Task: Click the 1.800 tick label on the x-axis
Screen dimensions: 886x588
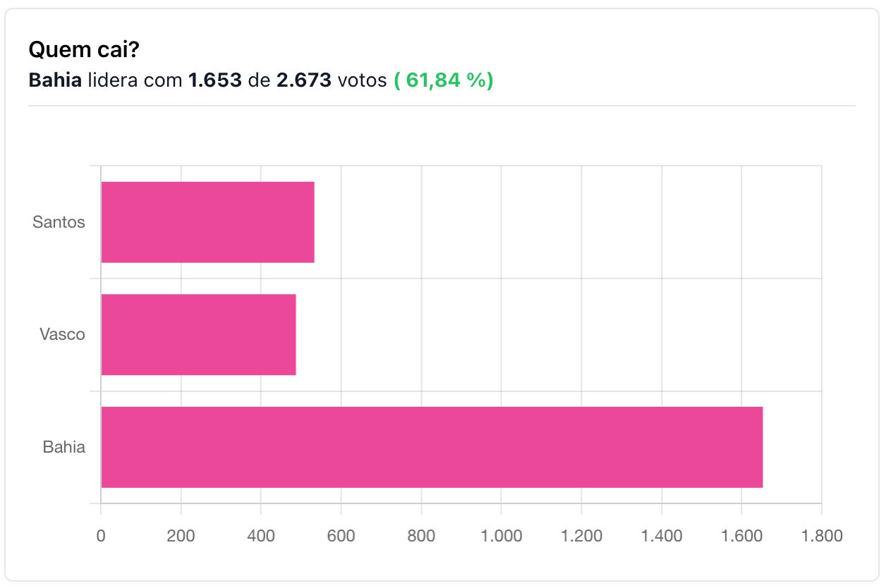Action: [821, 536]
